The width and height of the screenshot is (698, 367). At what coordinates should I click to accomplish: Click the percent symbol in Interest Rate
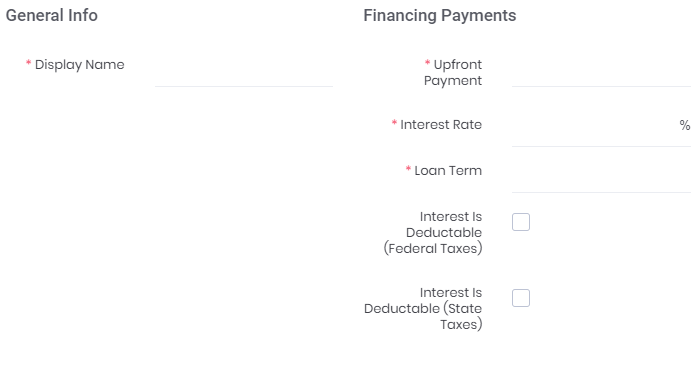(685, 125)
